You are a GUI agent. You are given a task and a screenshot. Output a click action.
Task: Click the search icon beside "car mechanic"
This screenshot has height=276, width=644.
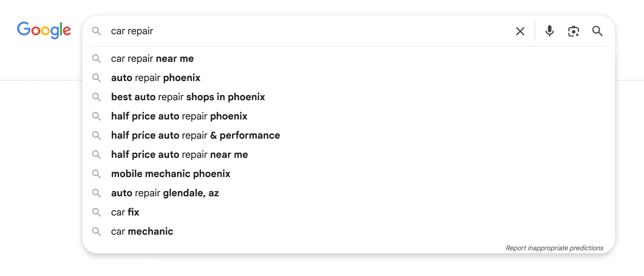[x=96, y=231]
